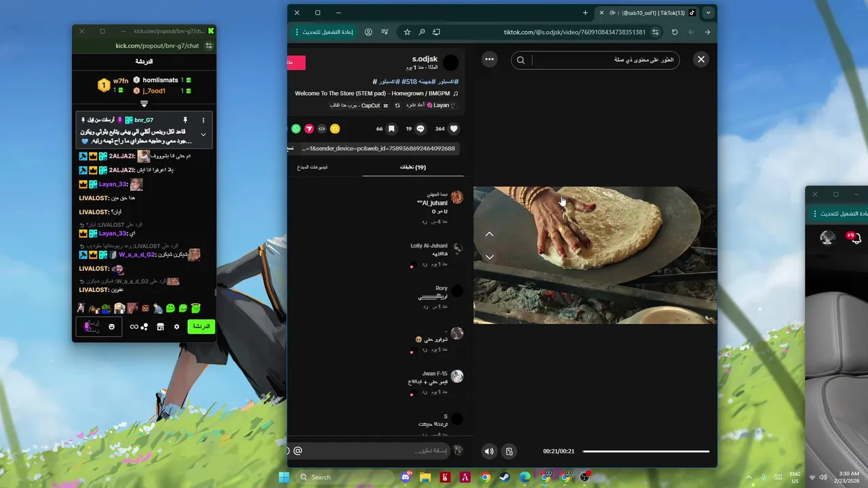Bookmark the video showing 66 saves

tap(391, 129)
